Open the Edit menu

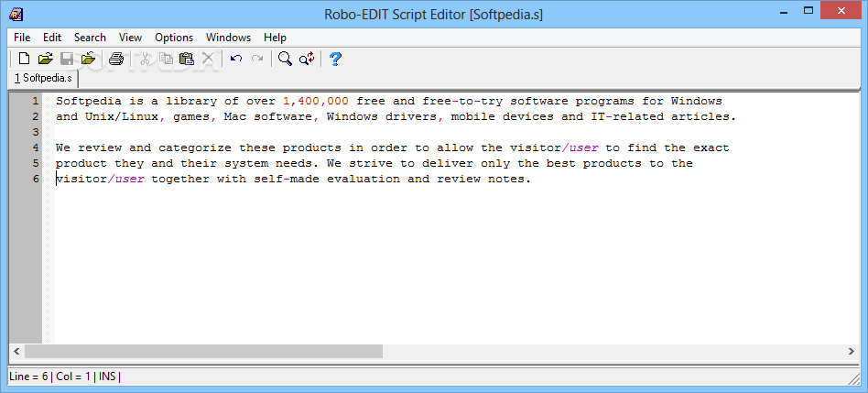pyautogui.click(x=52, y=37)
